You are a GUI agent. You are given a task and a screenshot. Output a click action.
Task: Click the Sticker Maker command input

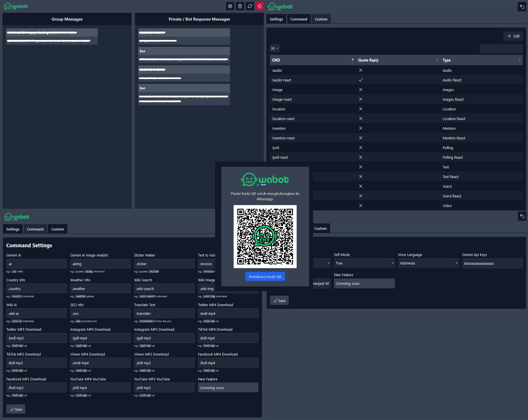coord(164,264)
